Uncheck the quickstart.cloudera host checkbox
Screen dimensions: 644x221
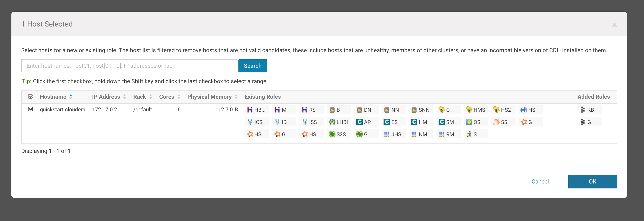[31, 109]
